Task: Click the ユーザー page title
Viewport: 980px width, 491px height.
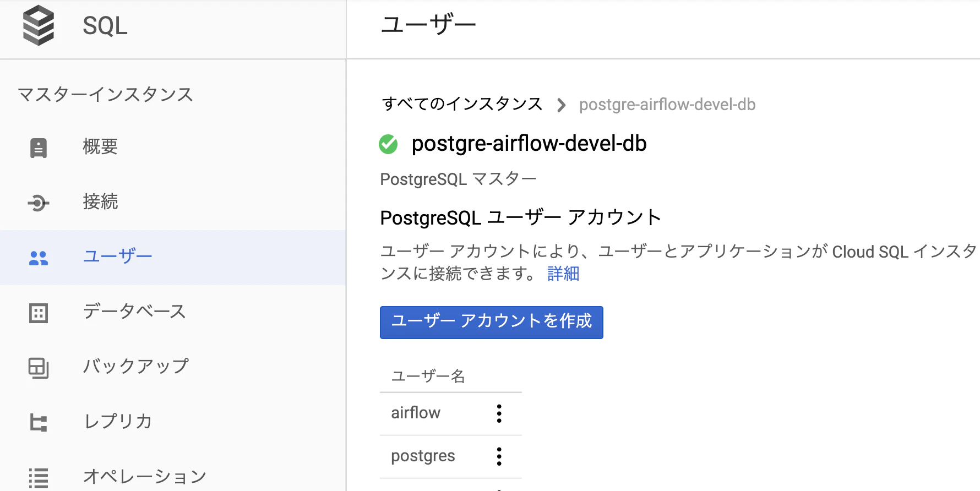Action: pos(428,25)
